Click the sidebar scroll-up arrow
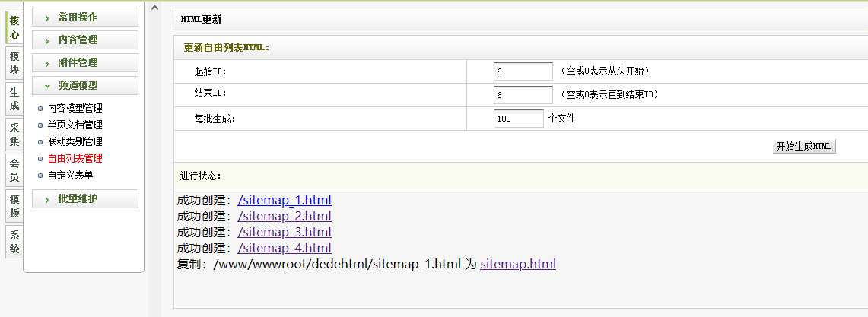The width and height of the screenshot is (868, 317). point(154,8)
